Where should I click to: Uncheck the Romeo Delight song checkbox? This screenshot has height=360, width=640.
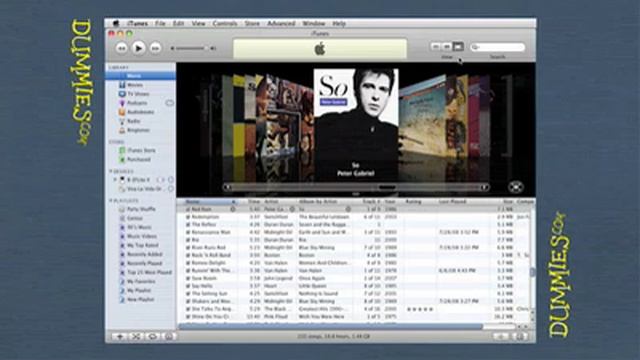click(188, 263)
